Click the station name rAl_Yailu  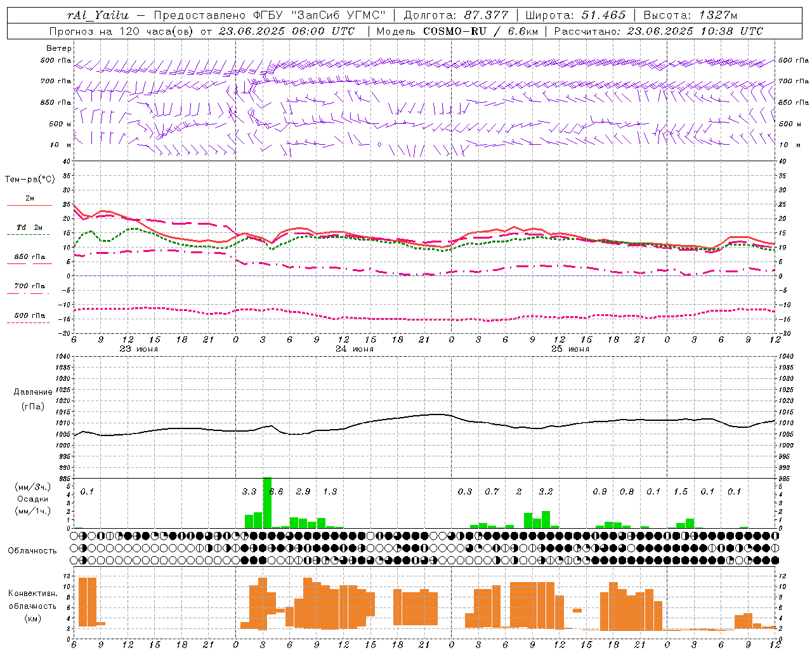(x=97, y=15)
